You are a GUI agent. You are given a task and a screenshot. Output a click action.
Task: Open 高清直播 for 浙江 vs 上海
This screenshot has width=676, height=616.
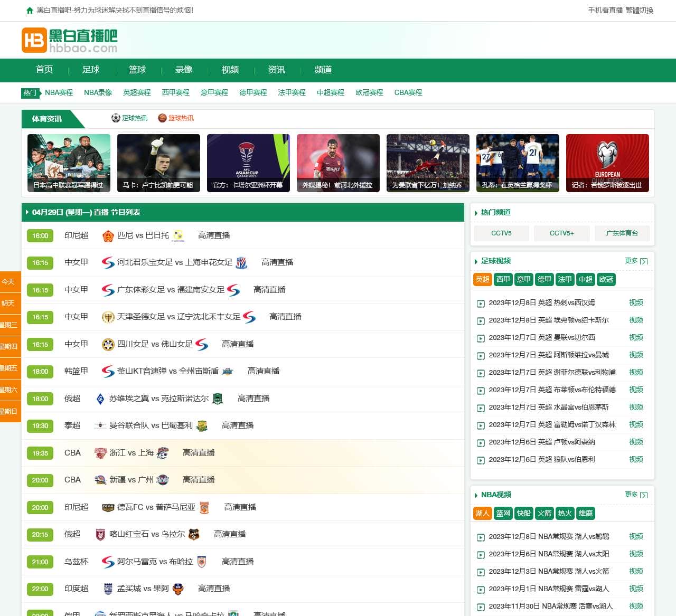click(x=199, y=453)
